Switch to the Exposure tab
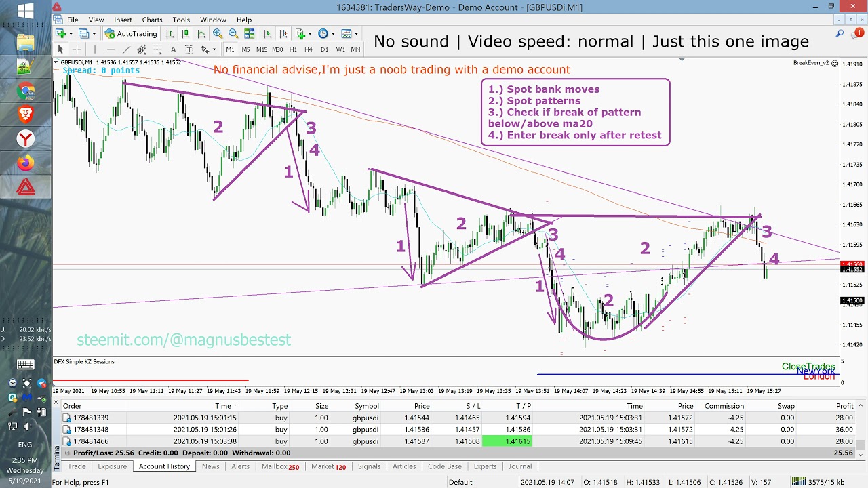Screen dimensions: 868x488 click(112, 466)
